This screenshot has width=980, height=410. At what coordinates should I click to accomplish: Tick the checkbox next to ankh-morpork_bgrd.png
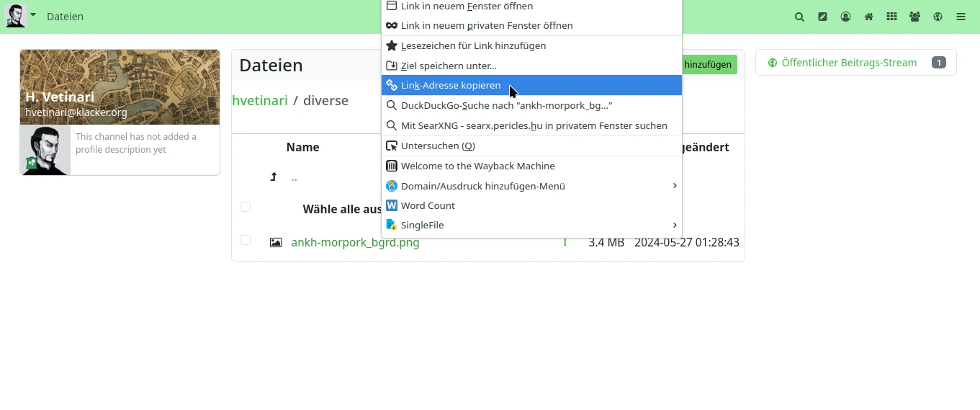point(246,241)
